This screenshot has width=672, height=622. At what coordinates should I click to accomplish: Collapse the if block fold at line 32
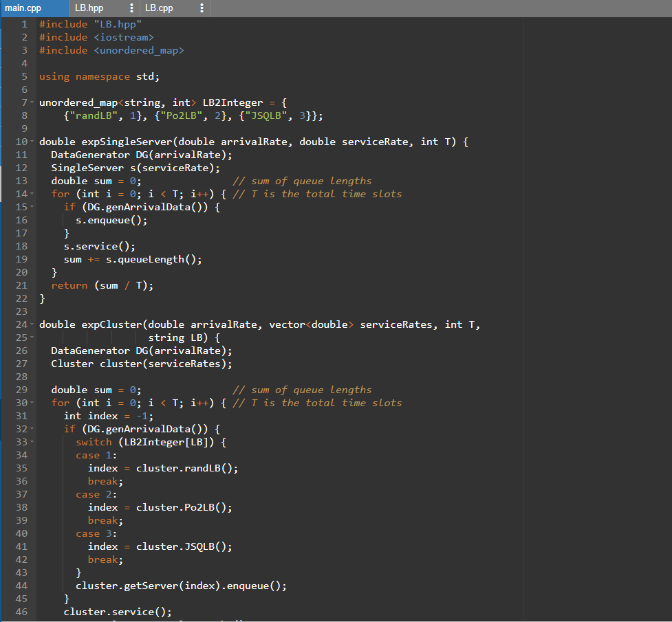(x=32, y=428)
